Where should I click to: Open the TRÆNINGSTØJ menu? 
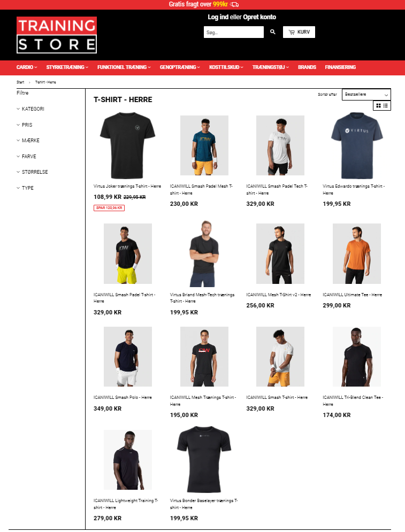(x=271, y=67)
